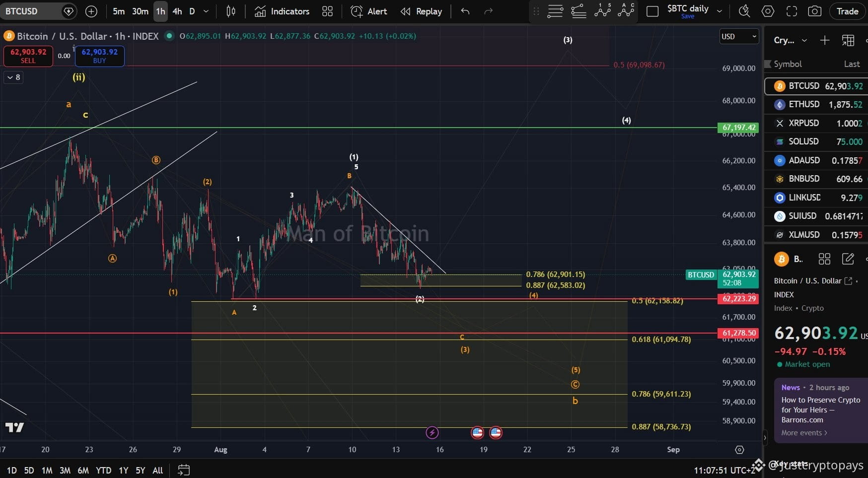Select the Elliott ABC correction wave tool
Screen dimensions: 868x478
coord(626,10)
